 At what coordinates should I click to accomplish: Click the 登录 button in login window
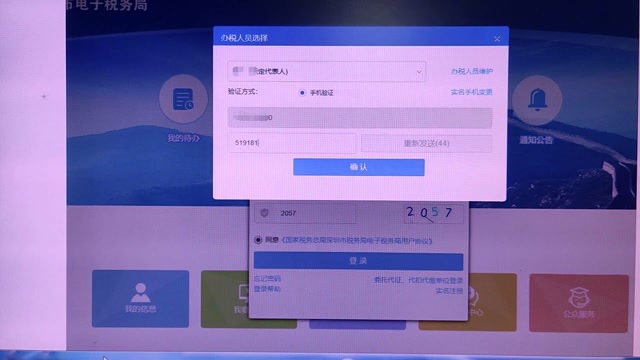click(x=358, y=261)
